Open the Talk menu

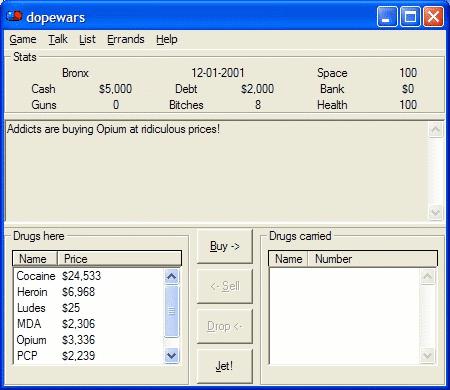pyautogui.click(x=58, y=39)
